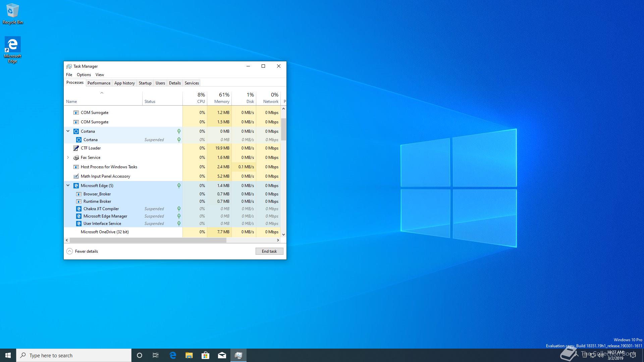Switch to the Performance tab
Viewport: 644px width, 362px height.
click(x=99, y=83)
